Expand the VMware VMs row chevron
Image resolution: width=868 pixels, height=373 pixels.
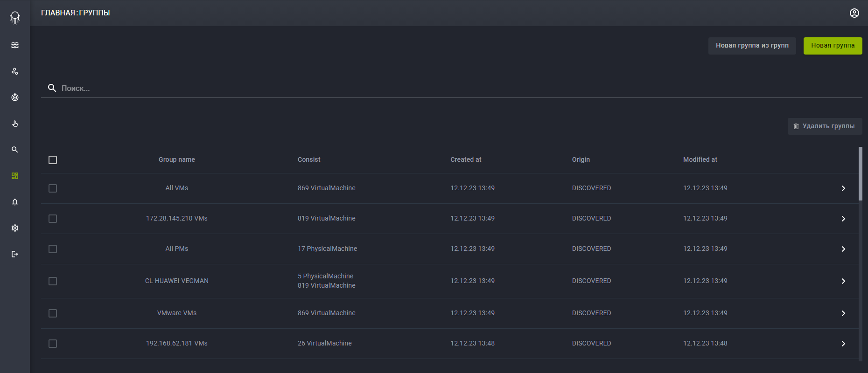click(x=843, y=313)
